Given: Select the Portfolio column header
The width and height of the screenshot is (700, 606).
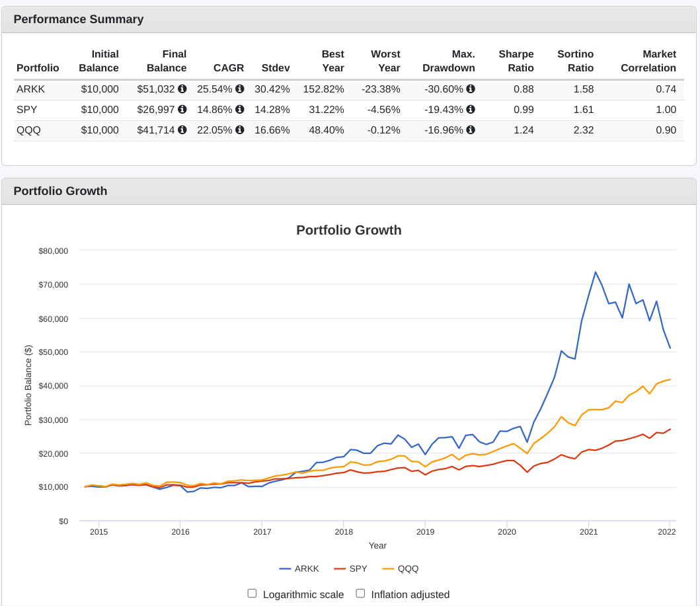Looking at the screenshot, I should [38, 68].
